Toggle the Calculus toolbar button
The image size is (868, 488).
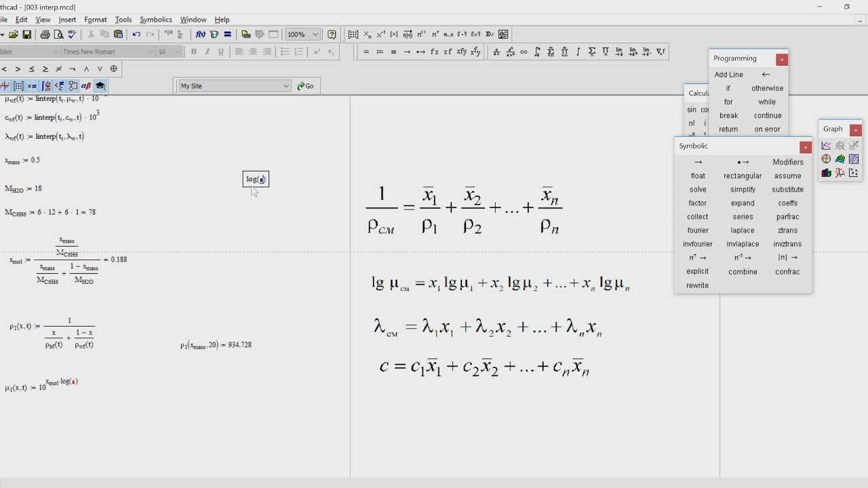pyautogui.click(x=46, y=86)
